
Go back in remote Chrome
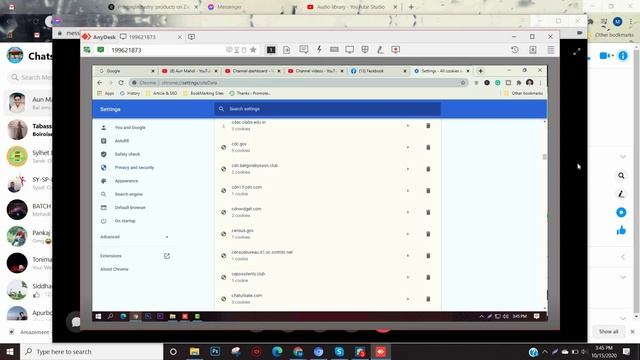tap(100, 82)
